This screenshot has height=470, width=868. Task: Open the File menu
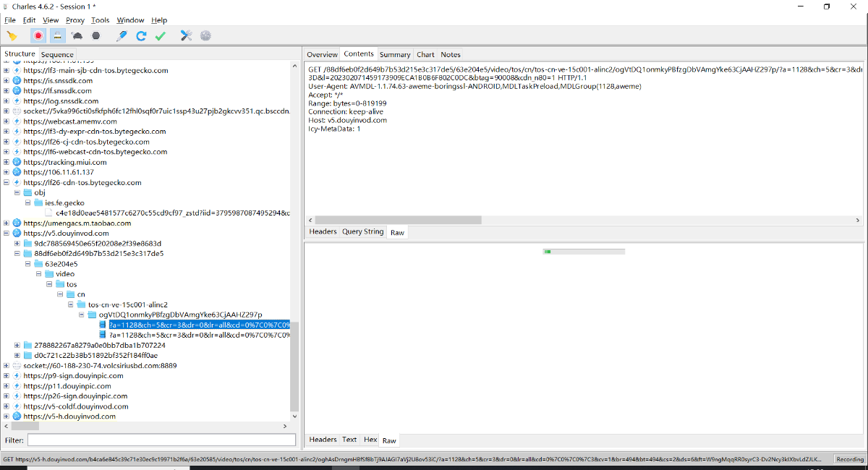point(10,20)
